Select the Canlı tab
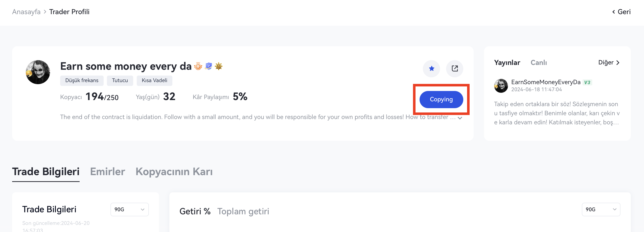Image resolution: width=644 pixels, height=232 pixels. [539, 63]
